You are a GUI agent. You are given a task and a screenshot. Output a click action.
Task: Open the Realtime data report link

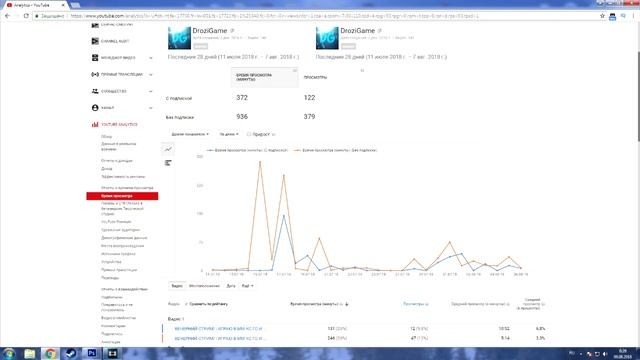click(118, 147)
